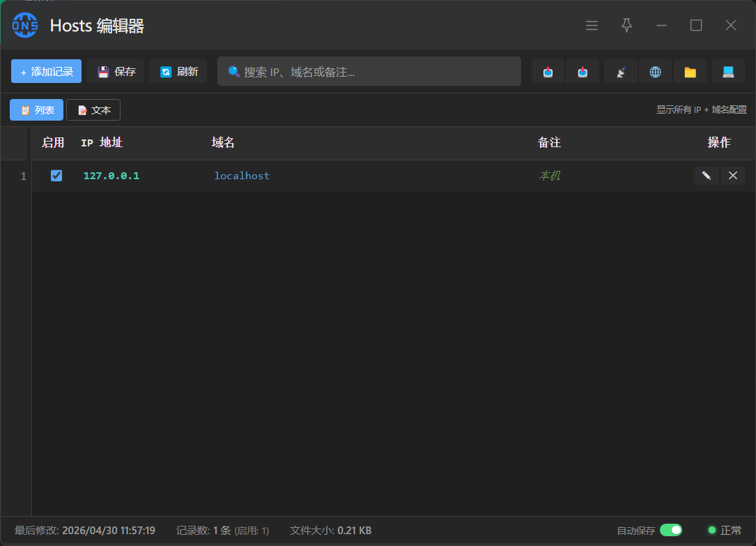
Task: Maximize the Hosts 编辑器 window
Action: (696, 25)
